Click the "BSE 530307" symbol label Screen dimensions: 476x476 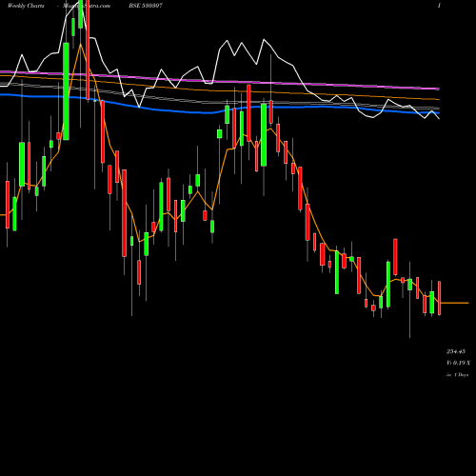pos(146,6)
